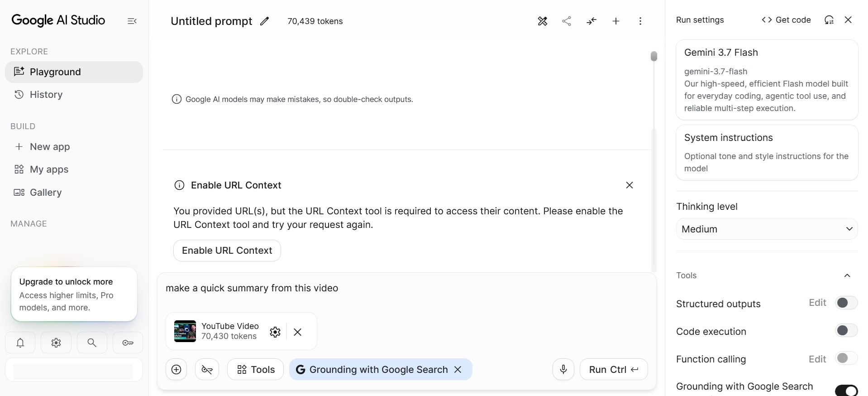This screenshot has width=868, height=396.
Task: Run the prompt with Run button
Action: click(x=614, y=370)
